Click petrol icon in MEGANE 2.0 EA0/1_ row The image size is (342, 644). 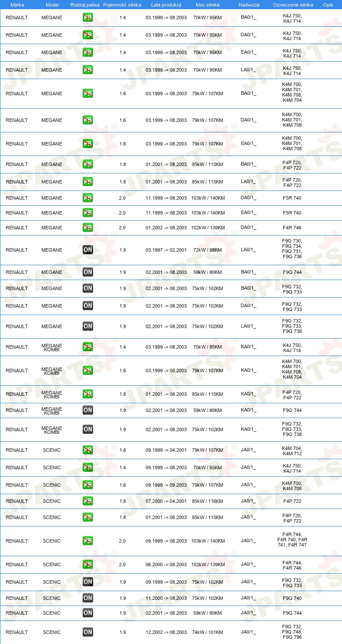click(x=88, y=213)
